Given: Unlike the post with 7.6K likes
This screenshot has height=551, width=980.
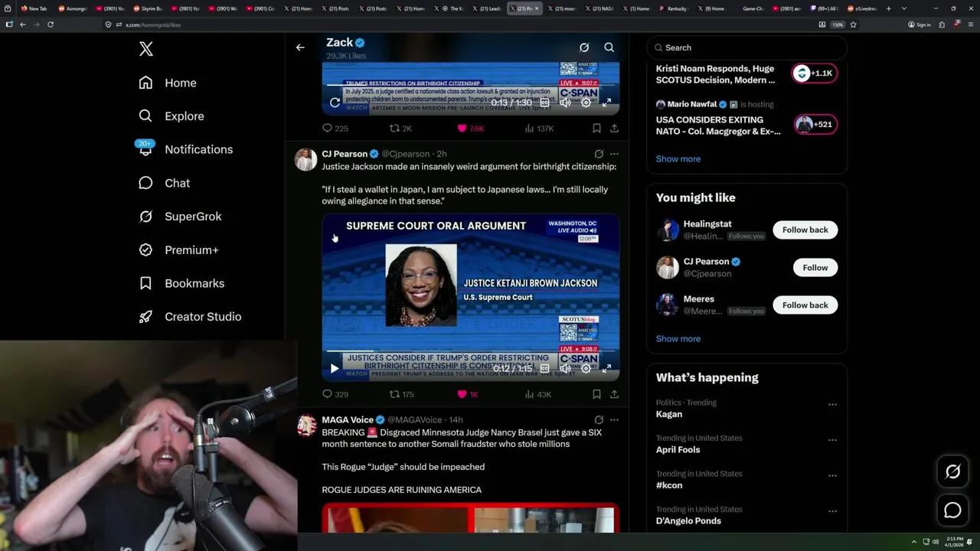Looking at the screenshot, I should [470, 129].
